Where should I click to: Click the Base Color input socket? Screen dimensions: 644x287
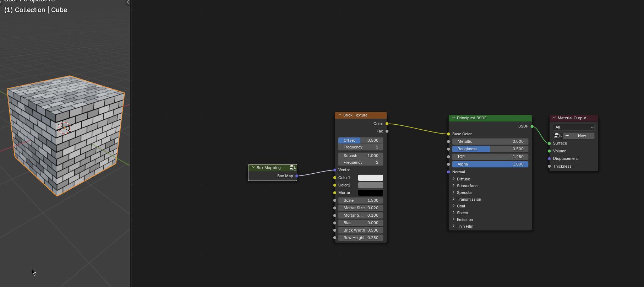click(x=449, y=134)
